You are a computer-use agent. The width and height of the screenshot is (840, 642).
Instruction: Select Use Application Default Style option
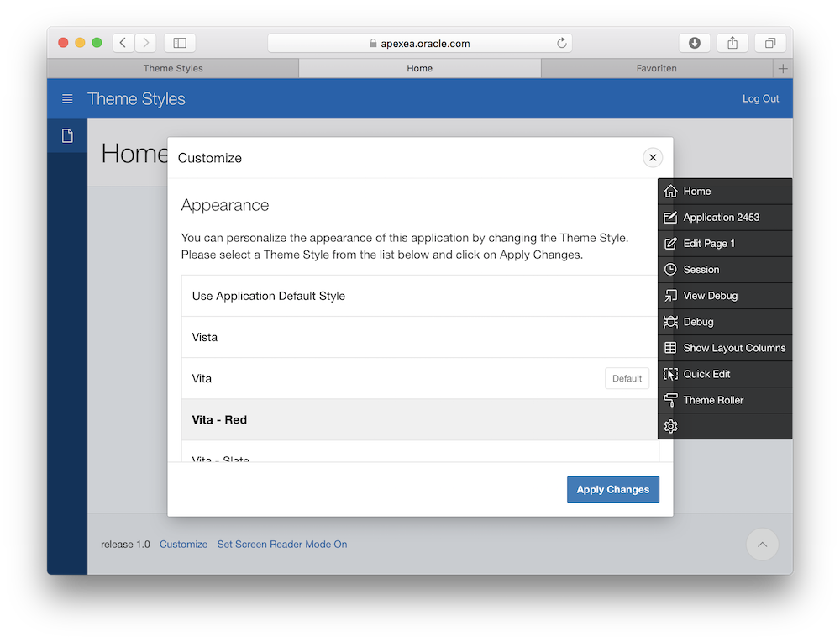[269, 297]
